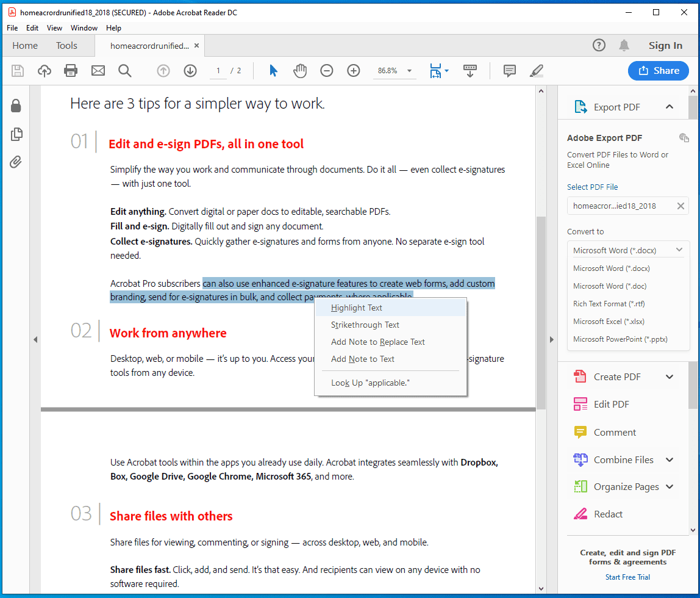Open the Window menu

[x=84, y=27]
